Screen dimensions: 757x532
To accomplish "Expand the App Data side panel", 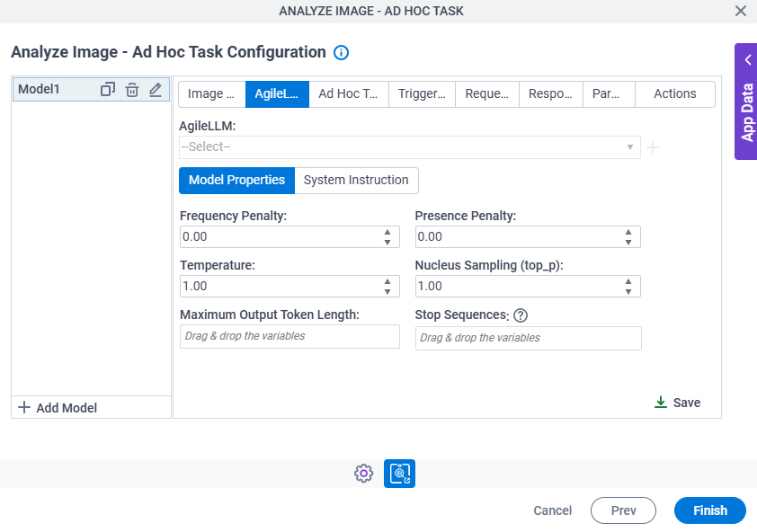I will (x=746, y=102).
